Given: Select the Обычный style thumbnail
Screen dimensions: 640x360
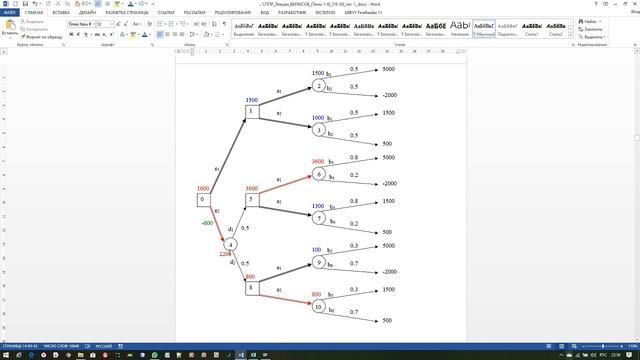Looking at the screenshot, I should [x=484, y=28].
